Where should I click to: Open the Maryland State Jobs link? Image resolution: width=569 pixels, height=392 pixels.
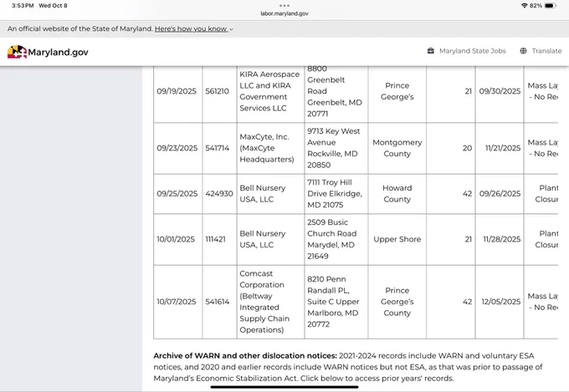(x=472, y=51)
